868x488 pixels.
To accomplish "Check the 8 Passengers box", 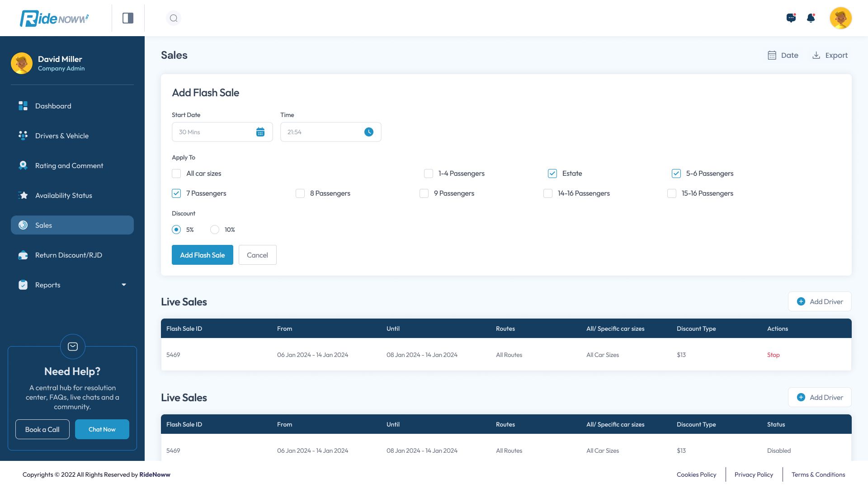I will coord(300,193).
